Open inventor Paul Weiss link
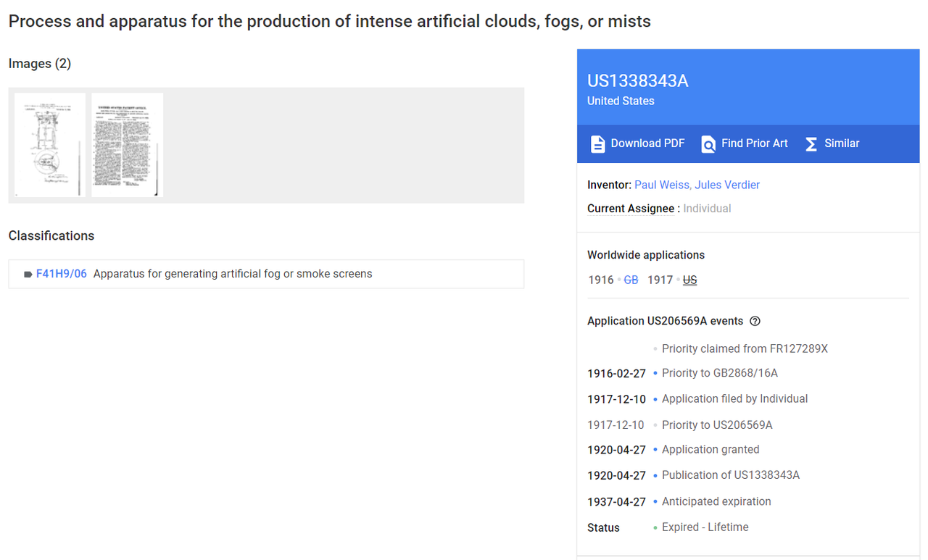928x560 pixels. click(x=661, y=185)
